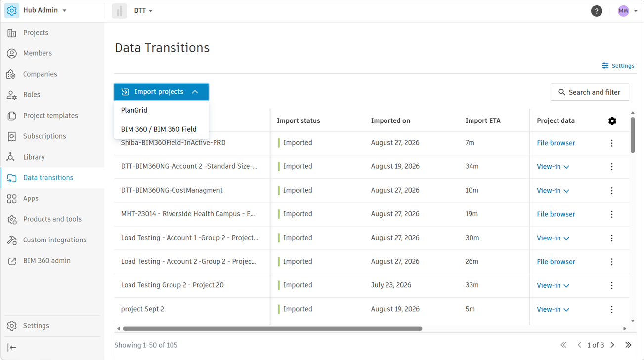
Task: Open Project templates in the sidebar
Action: pos(50,116)
